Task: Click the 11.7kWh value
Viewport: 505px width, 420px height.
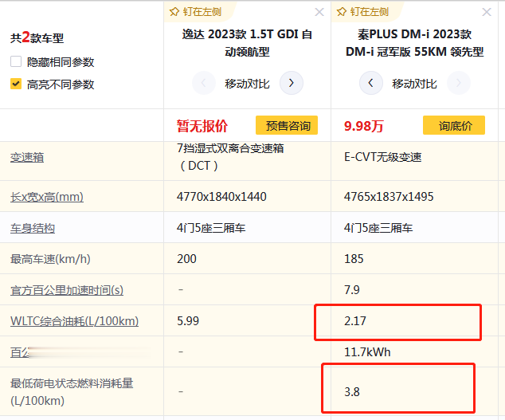Action: coord(367,352)
